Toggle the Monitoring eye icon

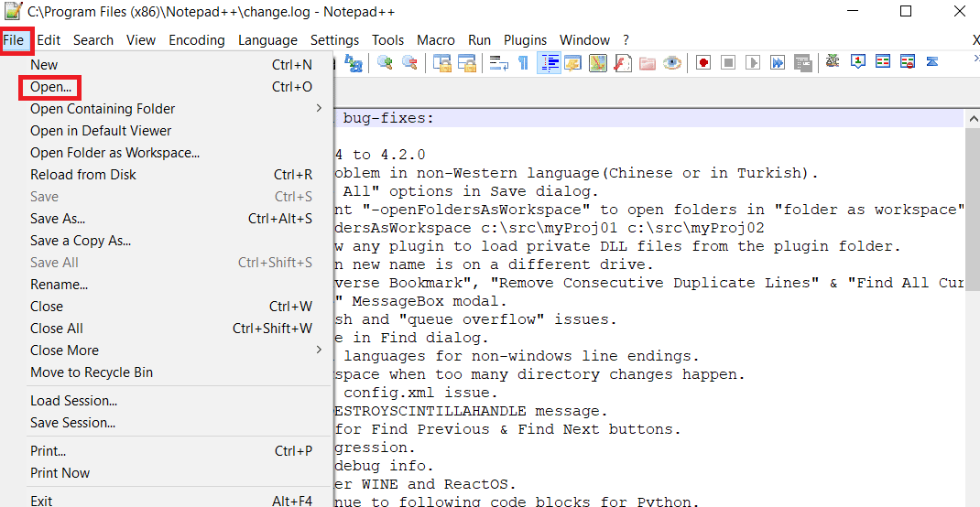pyautogui.click(x=672, y=62)
